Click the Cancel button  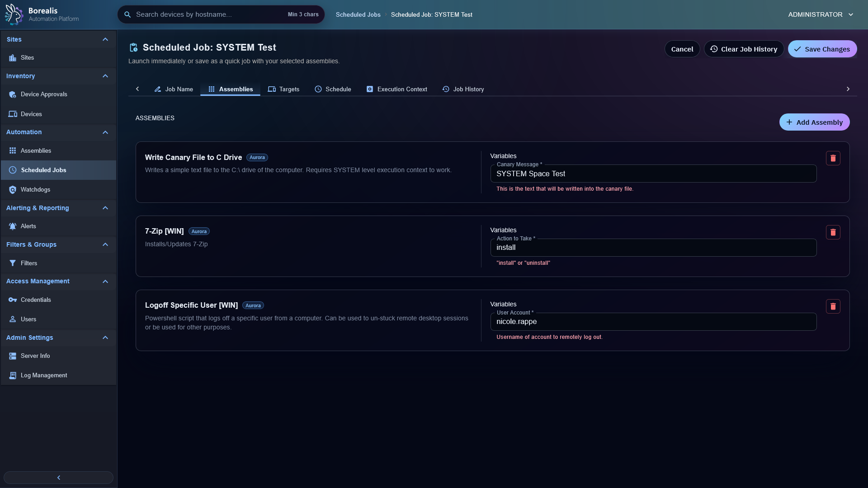(682, 49)
